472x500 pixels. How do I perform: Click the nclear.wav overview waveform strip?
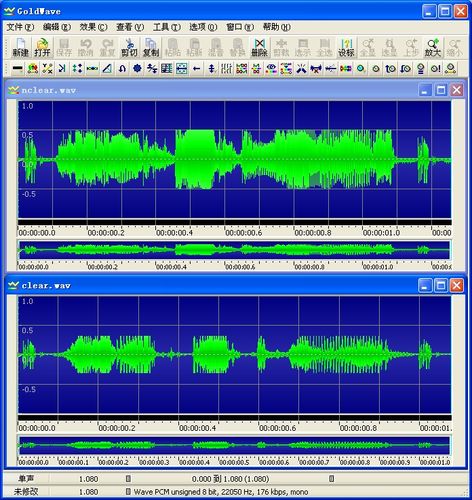coord(234,250)
